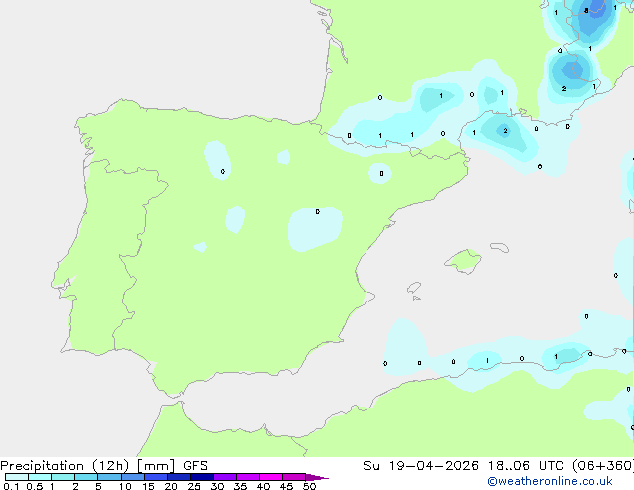Viewport: 634px width, 490px height.
Task: Click the (06+360) forecast hour label
Action: [x=603, y=466]
